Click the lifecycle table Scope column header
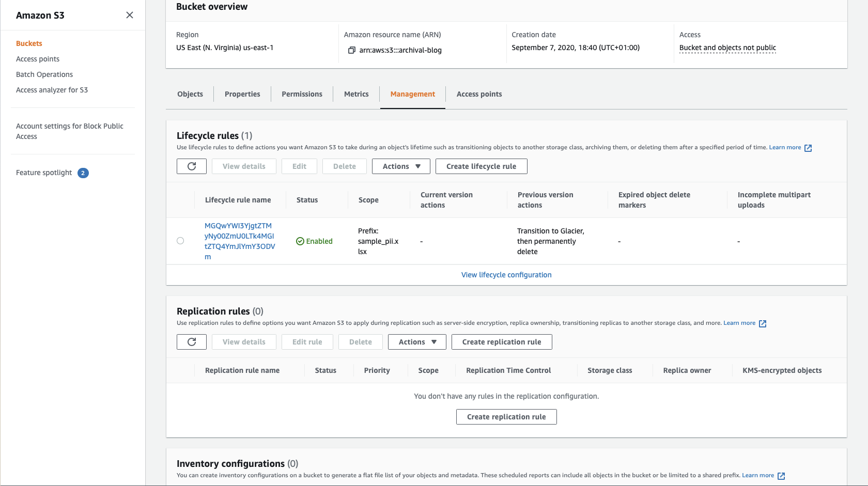The width and height of the screenshot is (868, 486). tap(368, 200)
